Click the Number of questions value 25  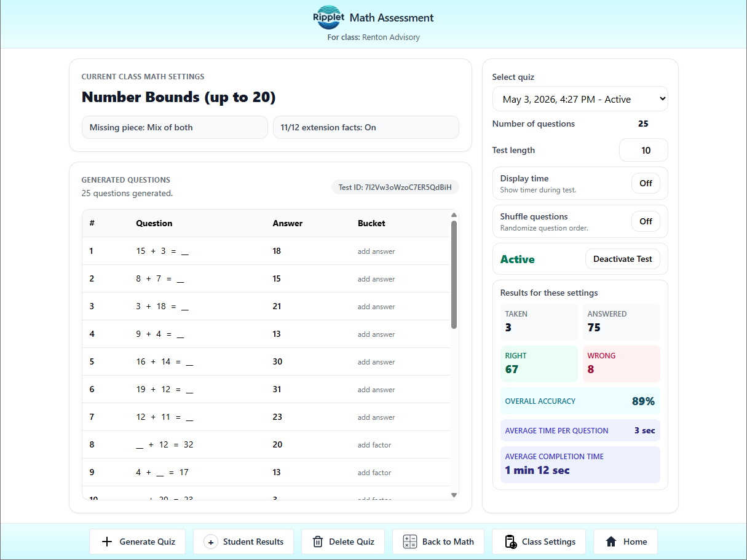643,124
